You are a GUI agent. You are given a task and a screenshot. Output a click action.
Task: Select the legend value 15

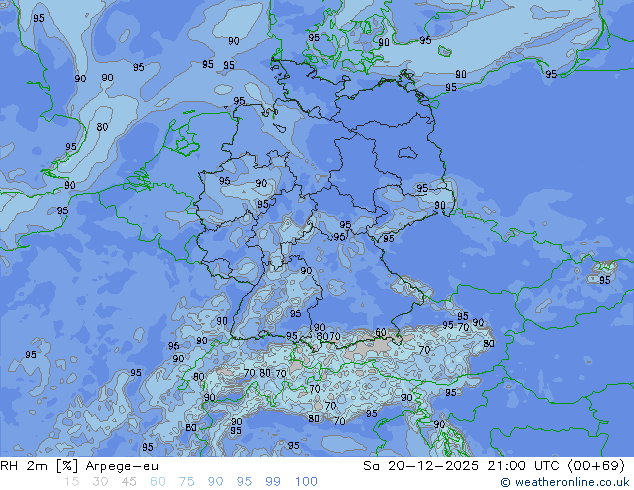pos(71,482)
